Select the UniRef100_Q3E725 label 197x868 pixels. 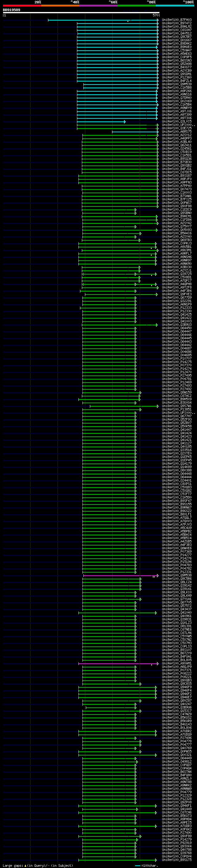pyautogui.click(x=177, y=128)
